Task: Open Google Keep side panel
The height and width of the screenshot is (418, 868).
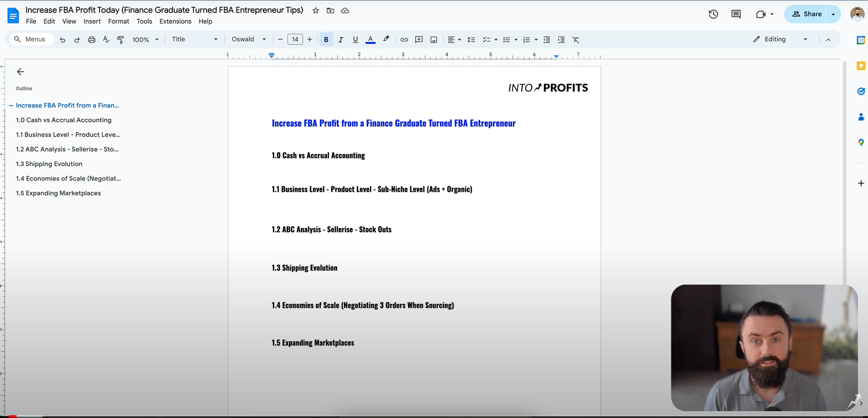Action: [861, 66]
